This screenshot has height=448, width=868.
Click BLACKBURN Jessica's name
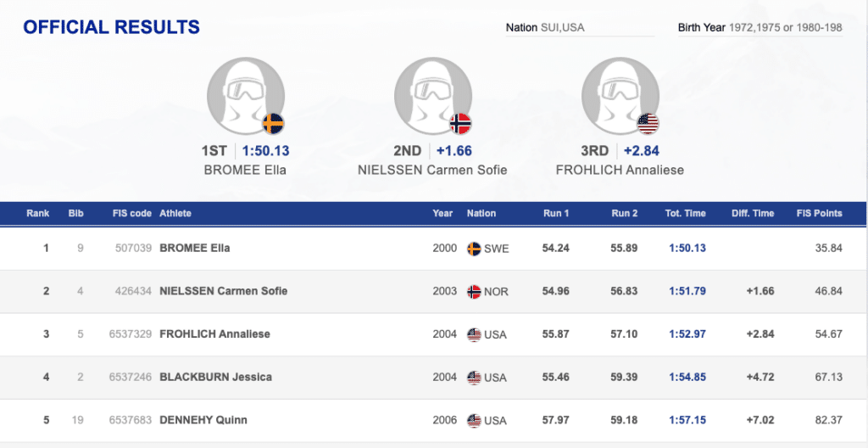pos(215,377)
